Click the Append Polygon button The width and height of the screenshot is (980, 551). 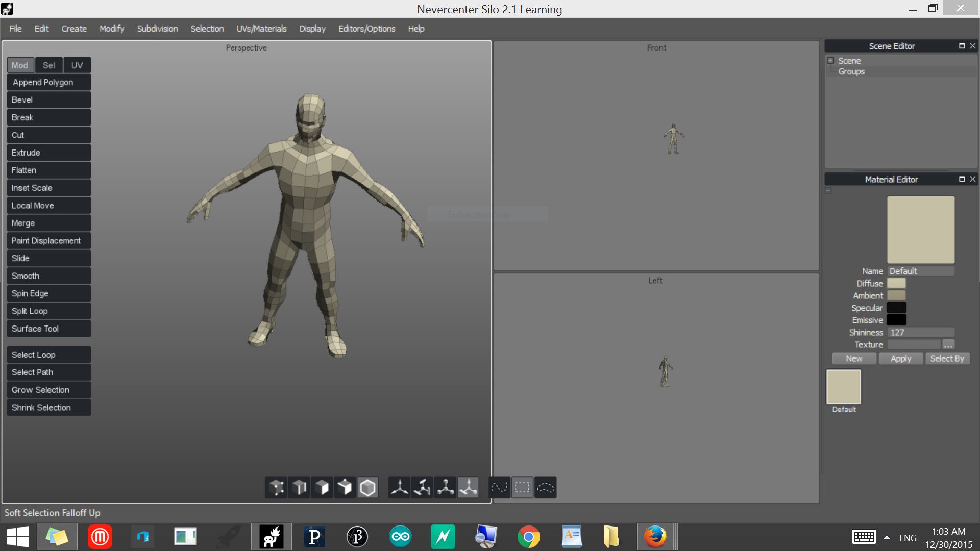(x=49, y=82)
